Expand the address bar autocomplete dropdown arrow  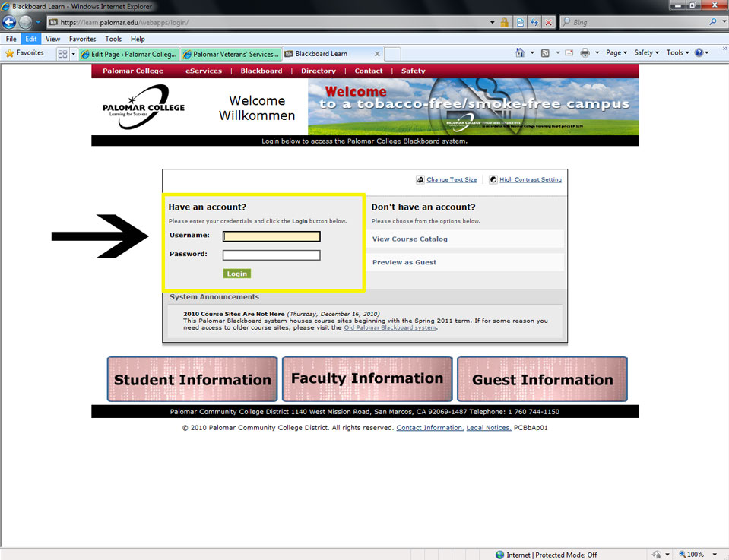pos(492,22)
